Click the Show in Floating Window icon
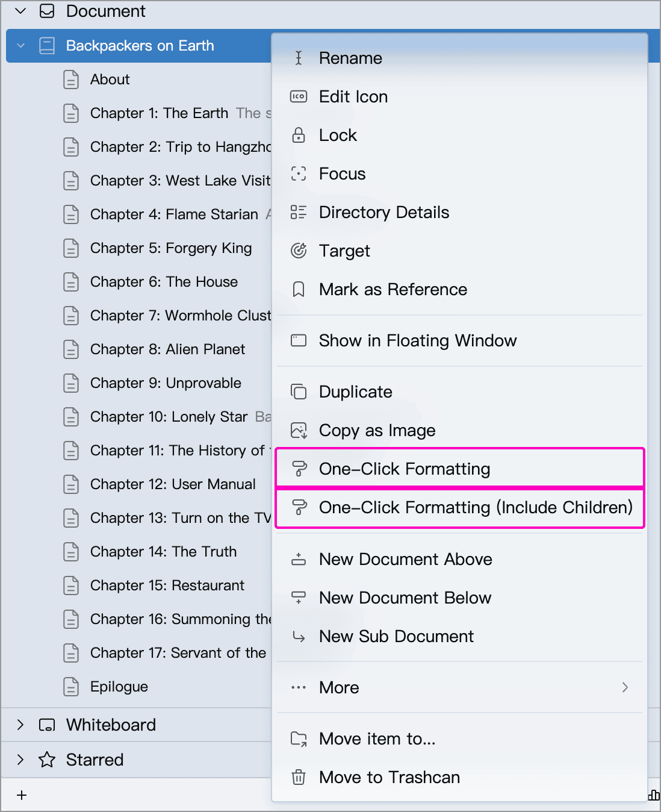This screenshot has width=661, height=812. tap(299, 340)
